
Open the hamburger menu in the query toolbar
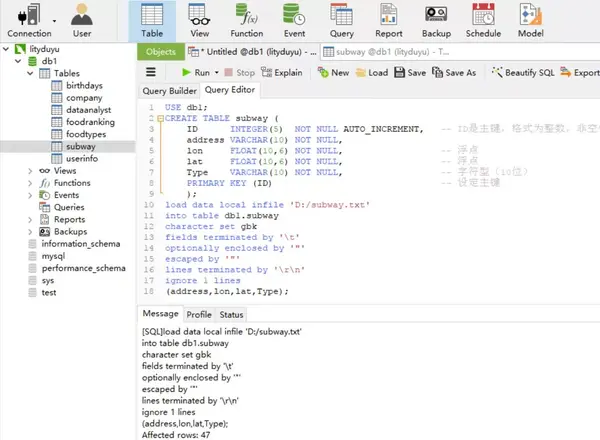[x=151, y=72]
